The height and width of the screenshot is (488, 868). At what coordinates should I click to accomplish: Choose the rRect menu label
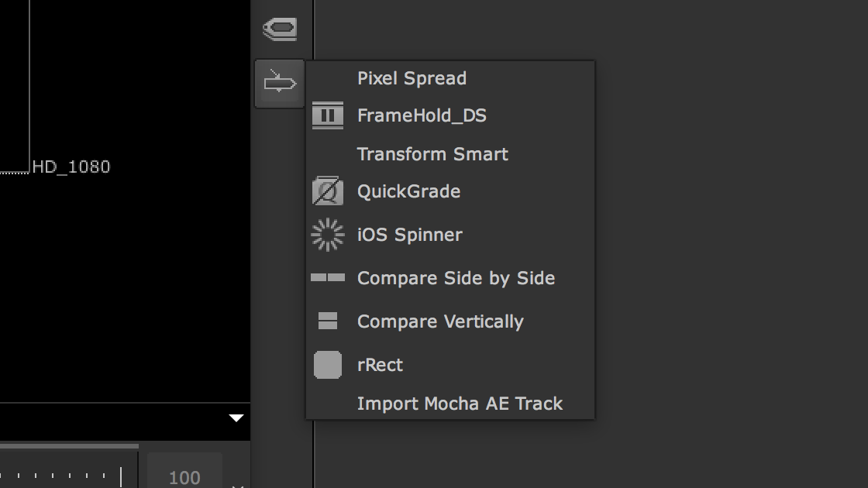coord(380,365)
